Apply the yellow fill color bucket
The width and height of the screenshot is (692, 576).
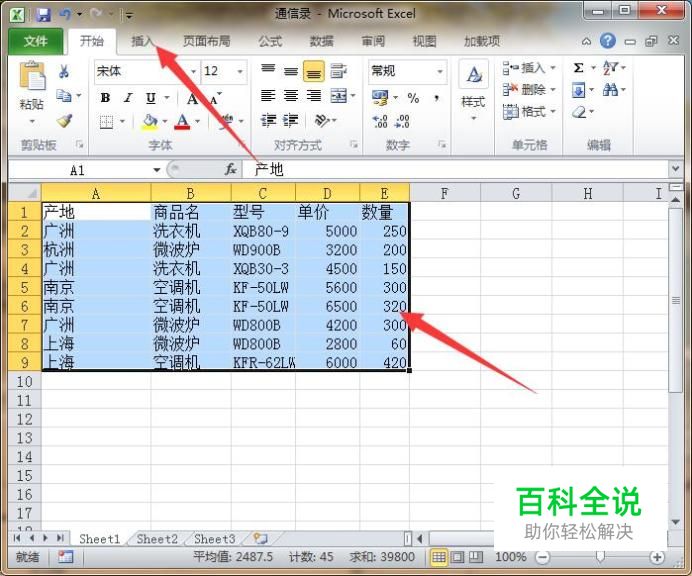tap(150, 121)
